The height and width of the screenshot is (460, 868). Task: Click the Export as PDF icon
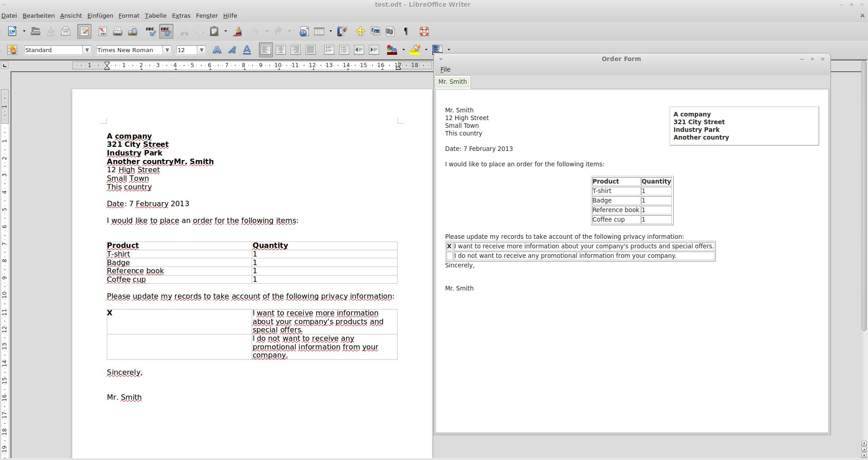[x=103, y=31]
